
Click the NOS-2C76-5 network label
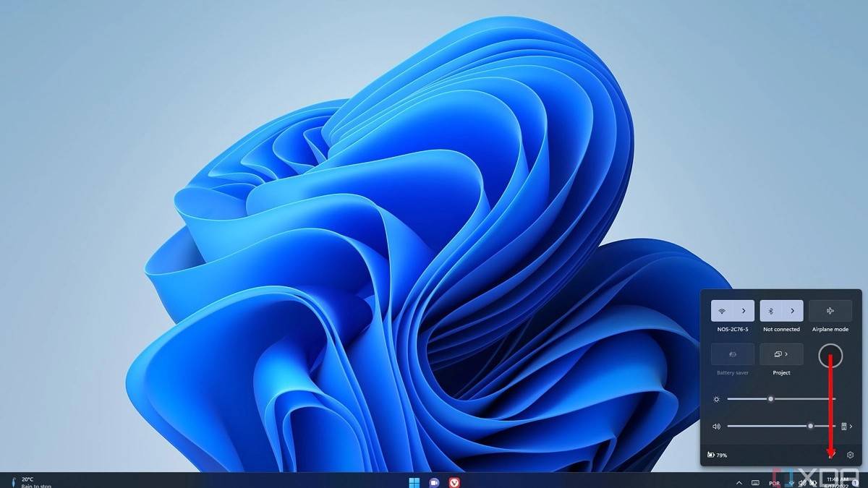pos(733,329)
